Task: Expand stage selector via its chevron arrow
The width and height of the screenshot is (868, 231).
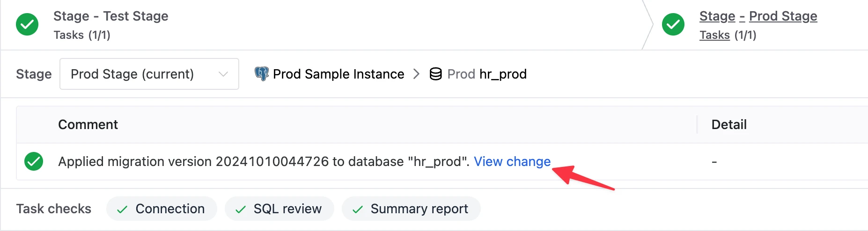Action: point(223,74)
